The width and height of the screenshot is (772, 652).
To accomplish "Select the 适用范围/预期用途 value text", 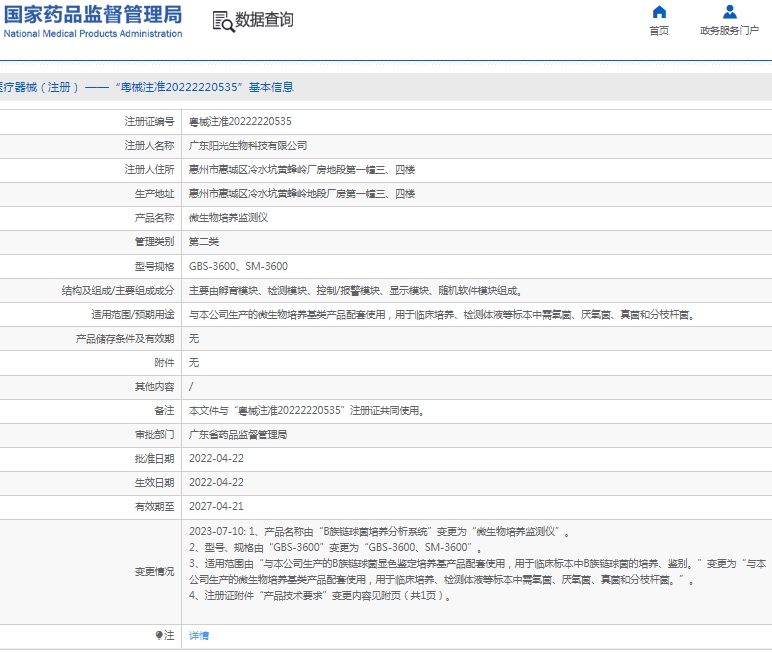I will pyautogui.click(x=442, y=314).
